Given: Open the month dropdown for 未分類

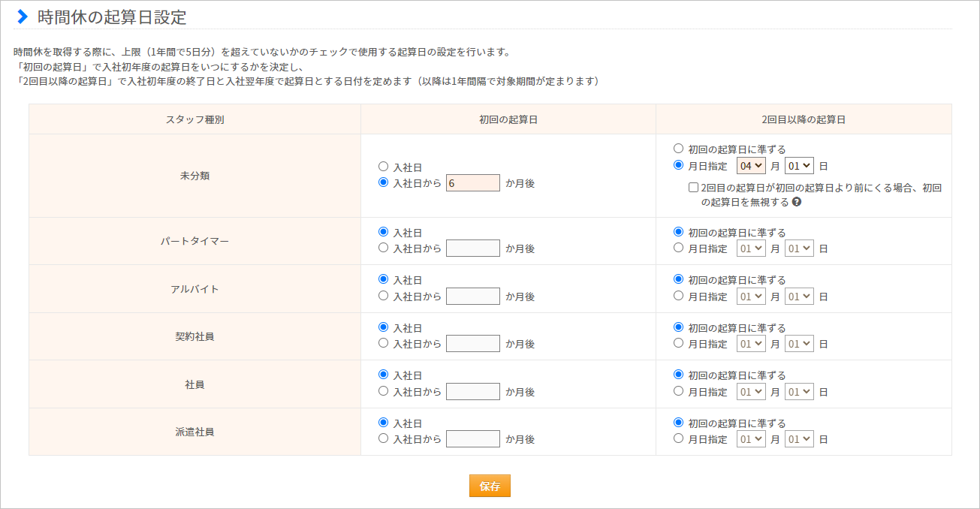Looking at the screenshot, I should click(x=751, y=165).
